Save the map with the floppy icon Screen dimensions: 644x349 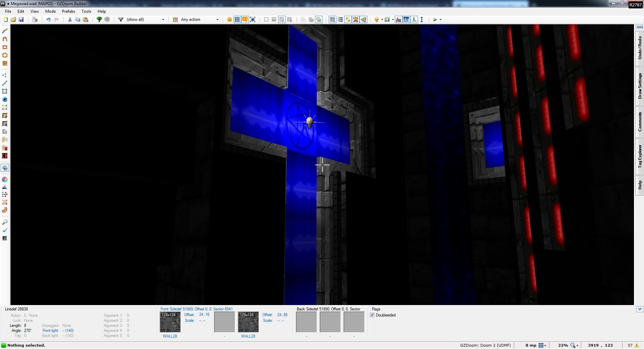pyautogui.click(x=21, y=19)
